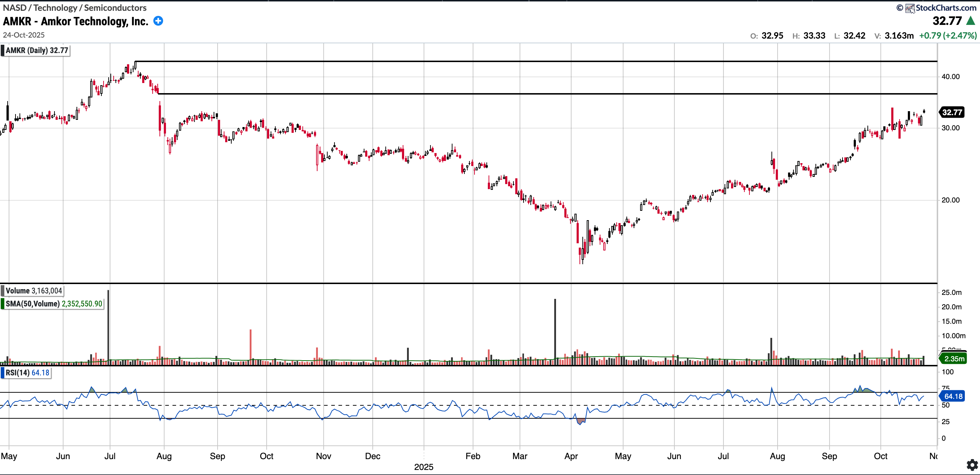Viewport: 980px width, 475px height.
Task: Click the 24-Oct-2025 date text
Action: (23, 35)
